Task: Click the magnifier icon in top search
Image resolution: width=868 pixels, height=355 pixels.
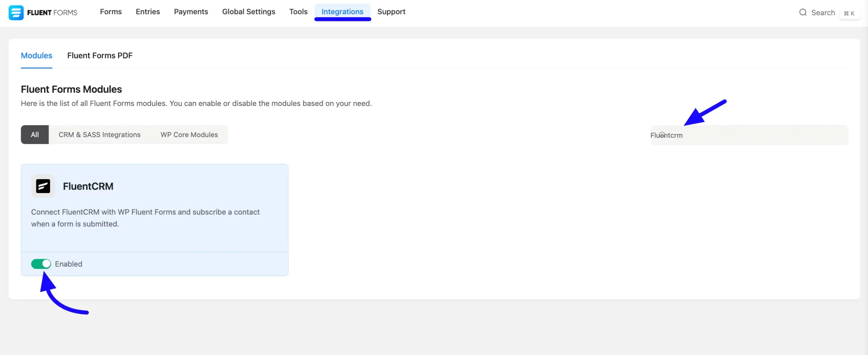Action: [x=803, y=13]
